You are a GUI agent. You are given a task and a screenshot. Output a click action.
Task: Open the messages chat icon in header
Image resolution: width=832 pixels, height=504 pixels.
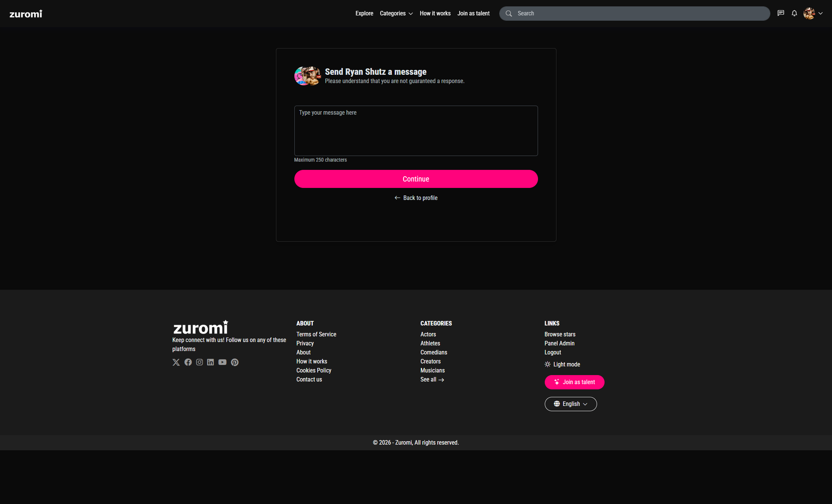coord(780,13)
